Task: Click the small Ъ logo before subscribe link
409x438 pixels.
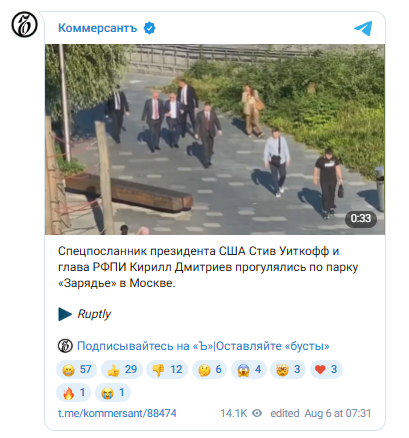Action: click(65, 346)
